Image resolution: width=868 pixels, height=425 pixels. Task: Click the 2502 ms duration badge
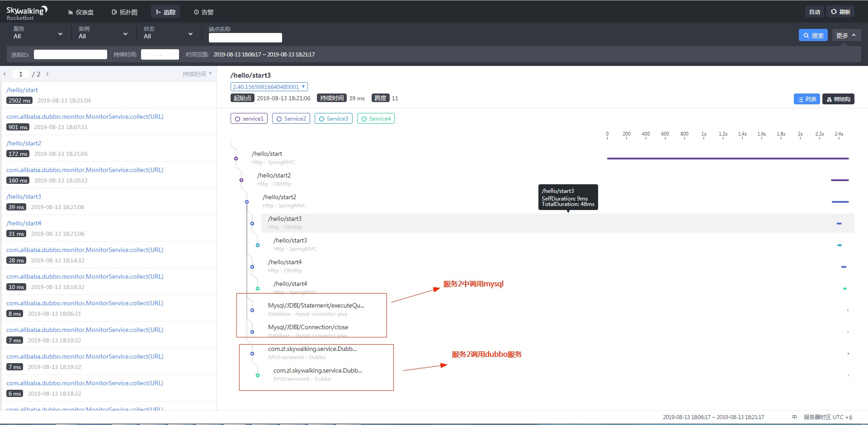[19, 101]
